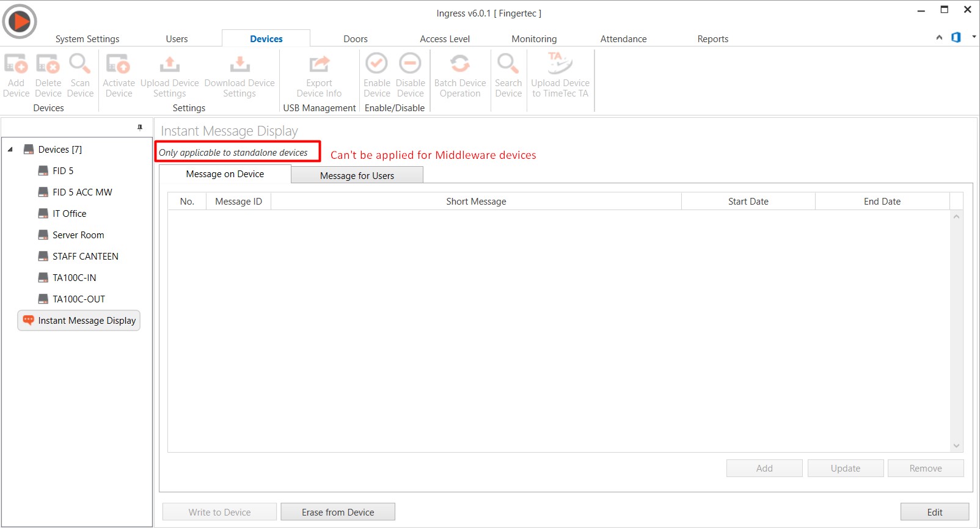Click the Add Device icon
Image resolution: width=980 pixels, height=529 pixels.
point(16,64)
